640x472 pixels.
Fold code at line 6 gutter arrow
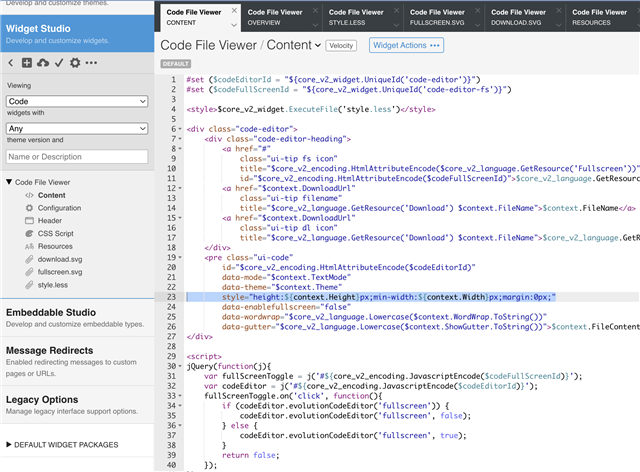coord(180,129)
